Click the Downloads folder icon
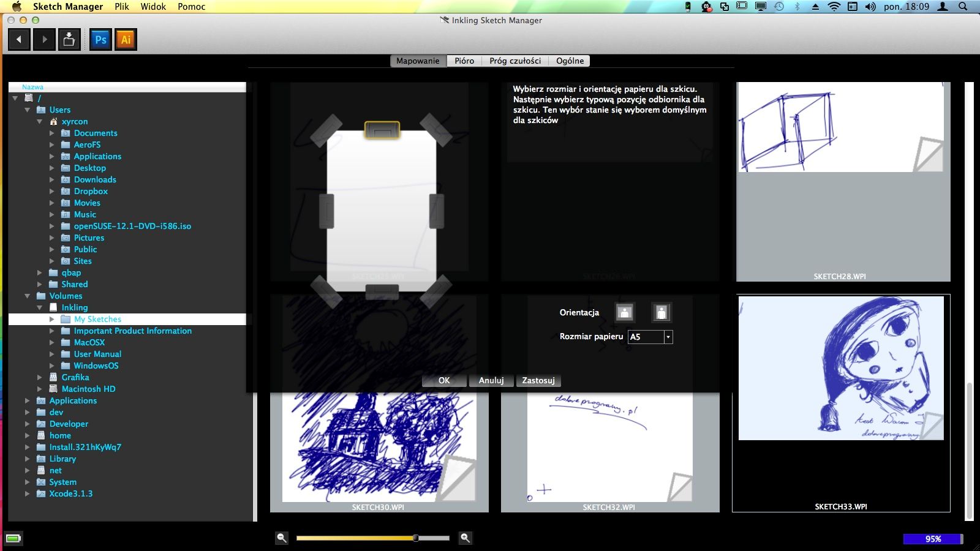Screen dimensions: 980x551 coord(66,179)
